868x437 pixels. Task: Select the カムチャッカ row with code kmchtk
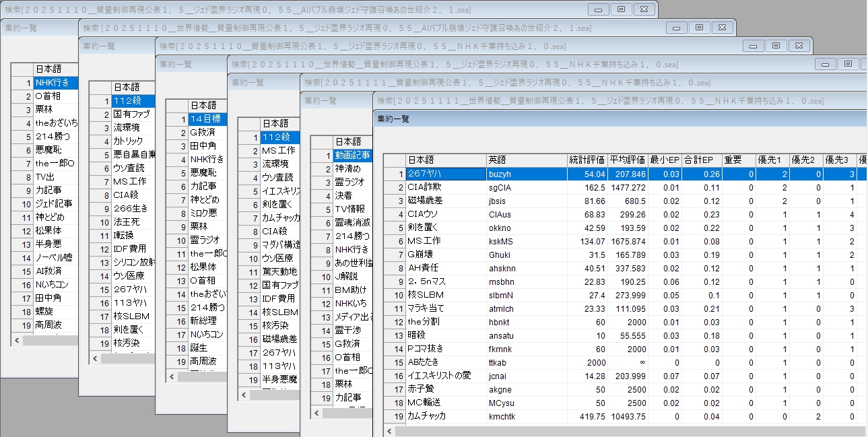point(446,416)
